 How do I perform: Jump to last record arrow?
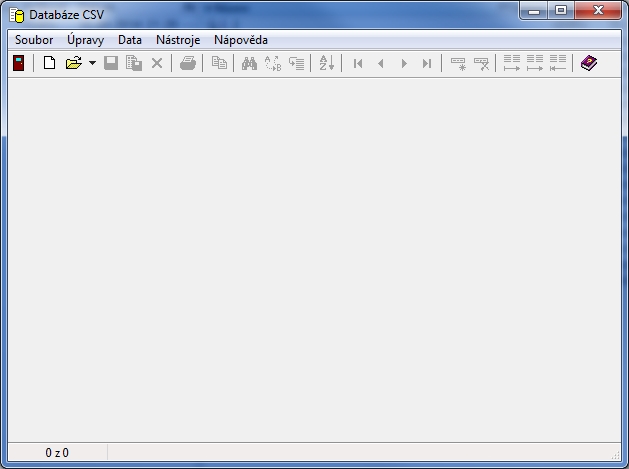[x=427, y=63]
